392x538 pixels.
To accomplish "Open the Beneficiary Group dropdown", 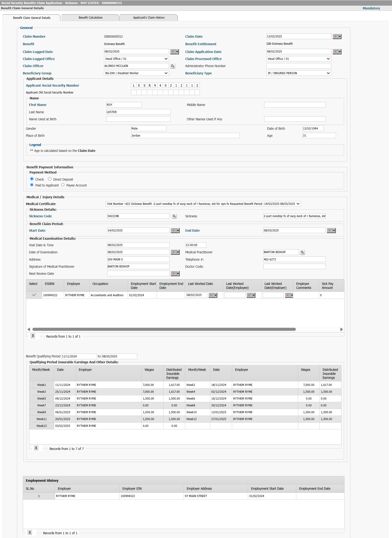I will coord(136,73).
